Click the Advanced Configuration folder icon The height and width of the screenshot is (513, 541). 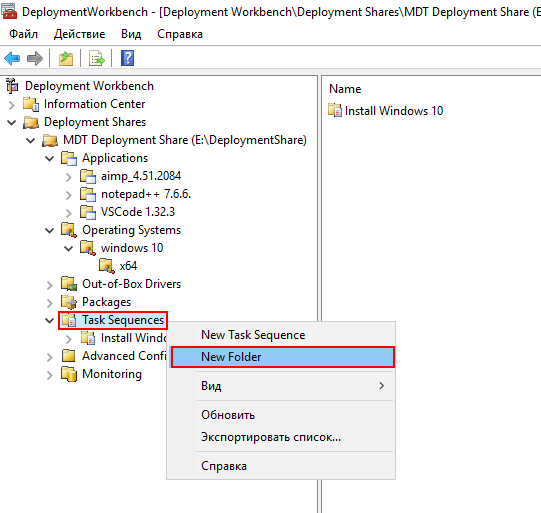(x=69, y=356)
